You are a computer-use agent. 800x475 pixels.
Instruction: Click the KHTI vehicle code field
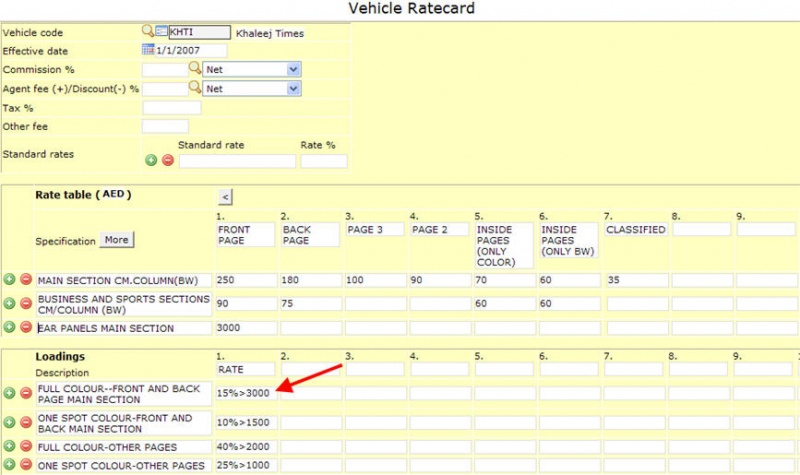click(x=199, y=32)
